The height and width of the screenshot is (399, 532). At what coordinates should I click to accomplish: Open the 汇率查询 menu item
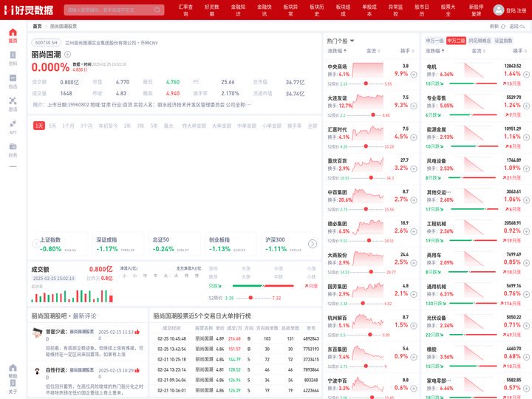[x=185, y=10]
